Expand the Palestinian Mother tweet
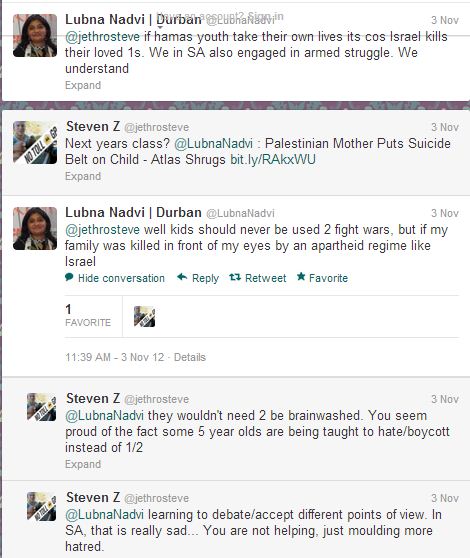 [83, 177]
